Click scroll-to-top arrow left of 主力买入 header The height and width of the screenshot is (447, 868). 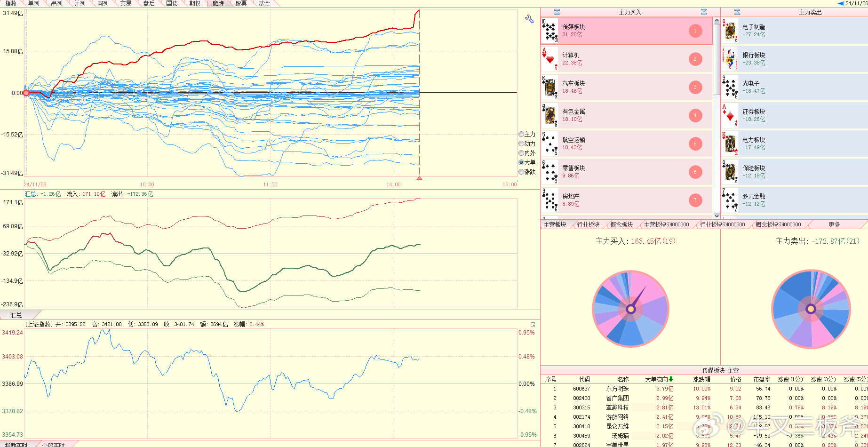click(x=557, y=12)
